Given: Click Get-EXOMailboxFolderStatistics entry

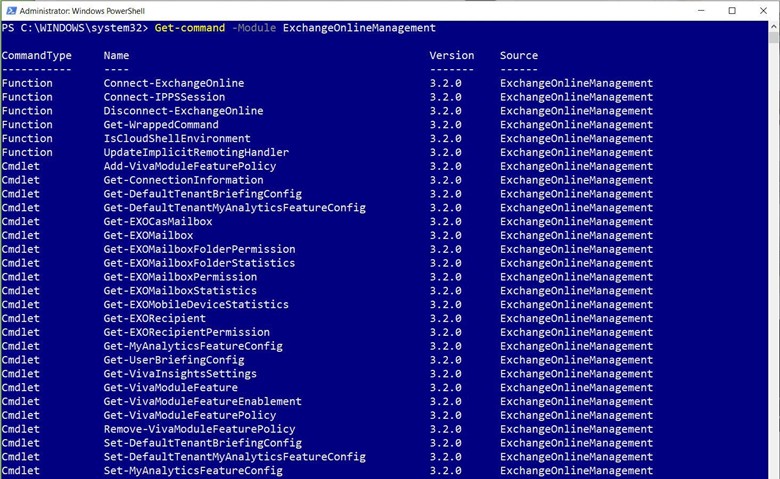Looking at the screenshot, I should (x=199, y=263).
